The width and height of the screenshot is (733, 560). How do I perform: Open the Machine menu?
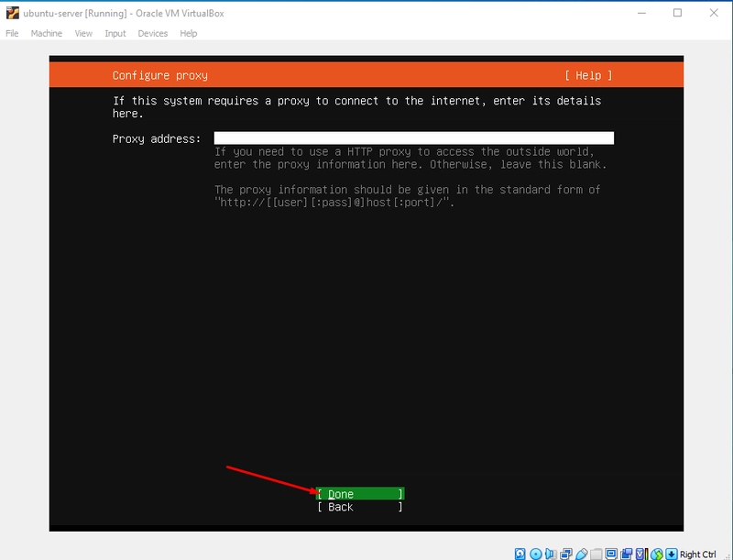point(47,33)
